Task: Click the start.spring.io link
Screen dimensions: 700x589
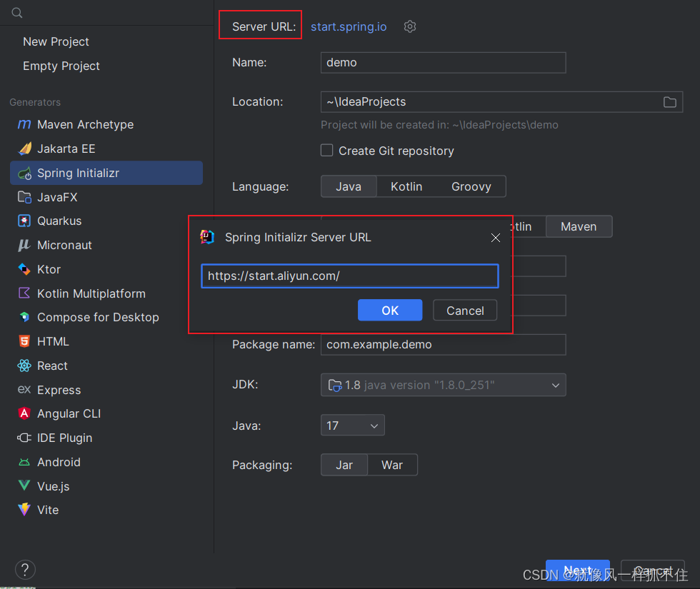Action: pyautogui.click(x=349, y=27)
